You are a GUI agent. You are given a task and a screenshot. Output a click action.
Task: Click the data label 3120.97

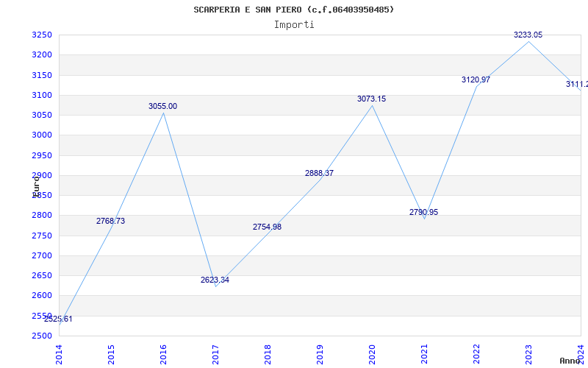pyautogui.click(x=476, y=80)
